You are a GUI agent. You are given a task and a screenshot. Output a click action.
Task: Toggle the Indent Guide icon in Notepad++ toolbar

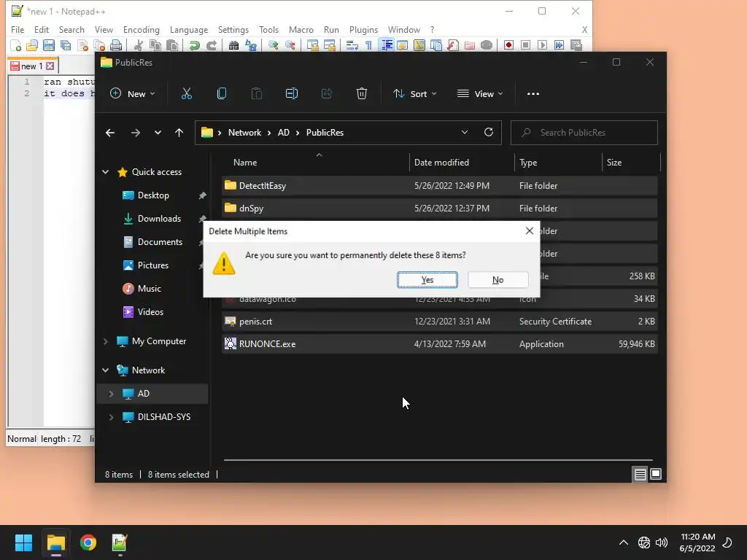pyautogui.click(x=387, y=45)
